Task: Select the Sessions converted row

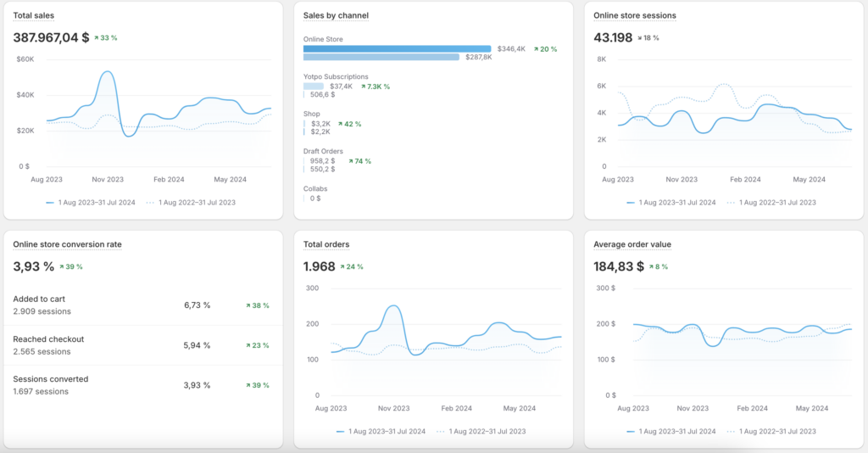Action: tap(142, 385)
